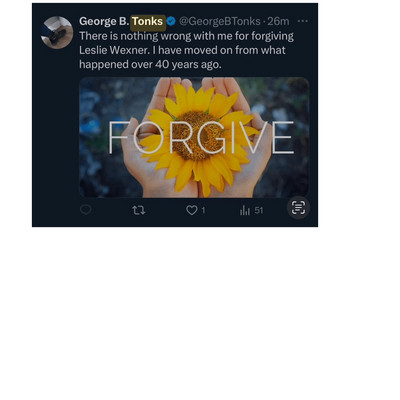Click the 26m timestamp
This screenshot has width=400, height=400.
(278, 21)
